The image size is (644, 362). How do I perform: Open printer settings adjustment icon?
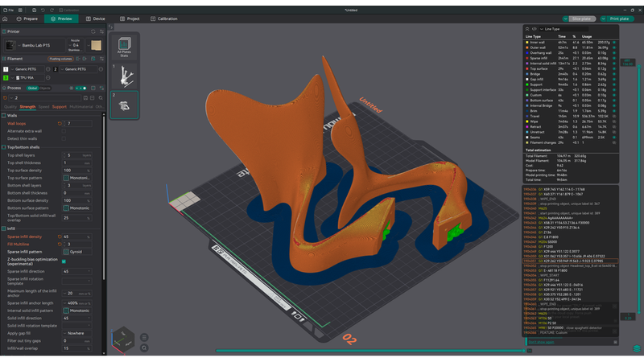(x=101, y=31)
